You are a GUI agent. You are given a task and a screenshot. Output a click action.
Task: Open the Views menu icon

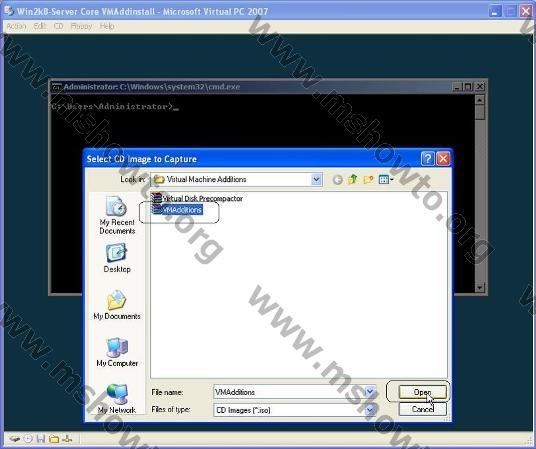(386, 180)
